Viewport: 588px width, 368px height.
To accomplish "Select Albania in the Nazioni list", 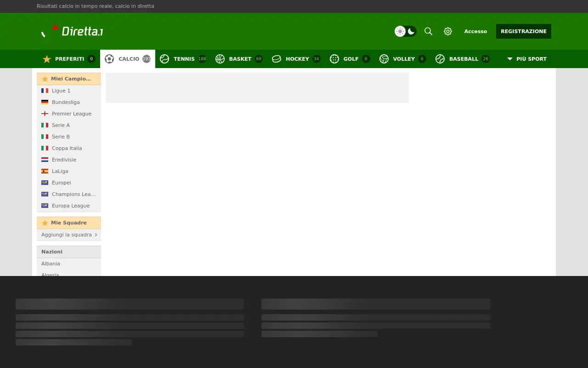I will point(69,264).
